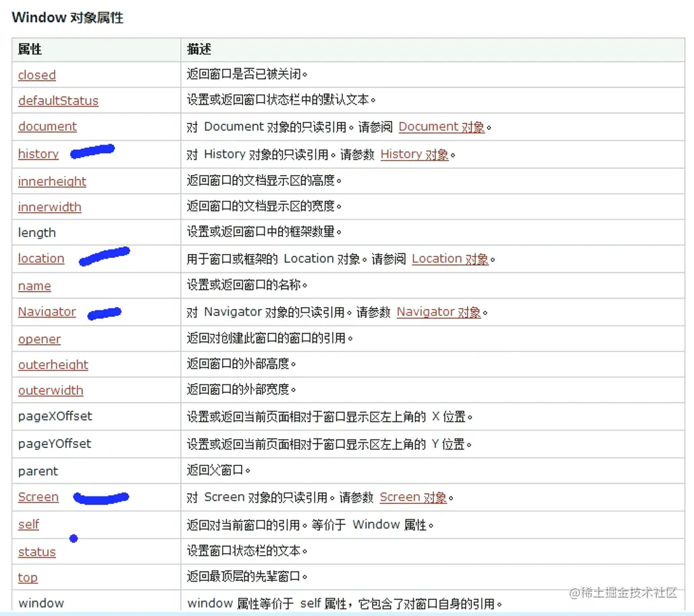
Task: Open the Document 对象 reference link
Action: point(442,126)
